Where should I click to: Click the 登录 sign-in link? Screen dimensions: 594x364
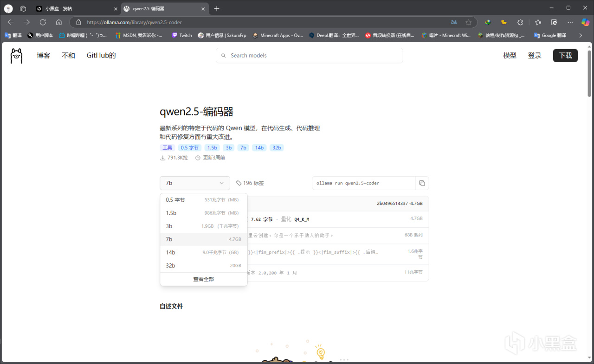coord(535,56)
